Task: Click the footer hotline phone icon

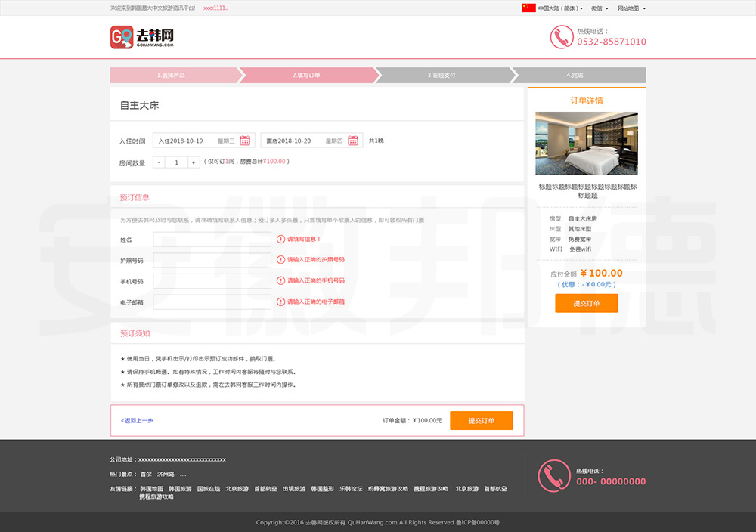Action: point(553,476)
